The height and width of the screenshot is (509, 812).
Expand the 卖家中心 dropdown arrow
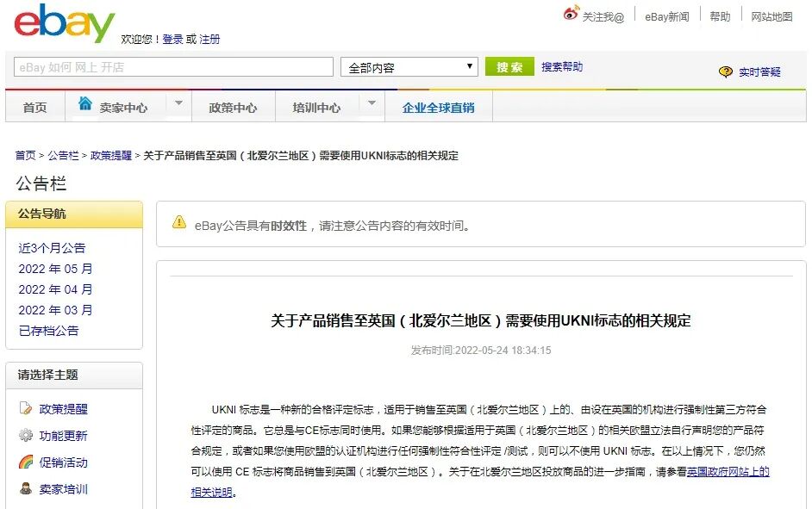point(178,102)
